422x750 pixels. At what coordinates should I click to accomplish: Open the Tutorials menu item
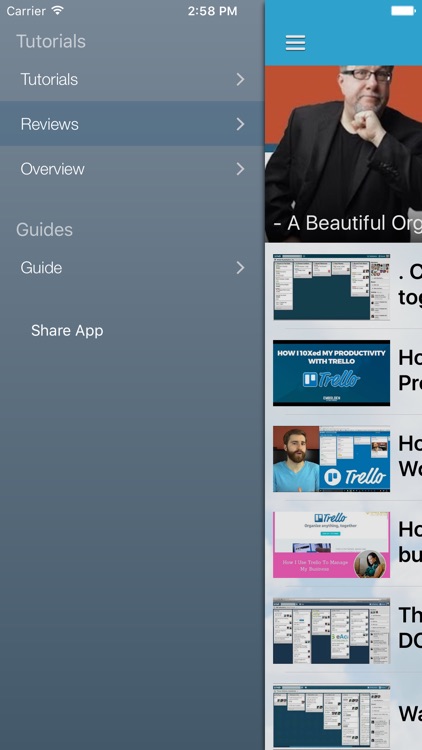pos(132,79)
